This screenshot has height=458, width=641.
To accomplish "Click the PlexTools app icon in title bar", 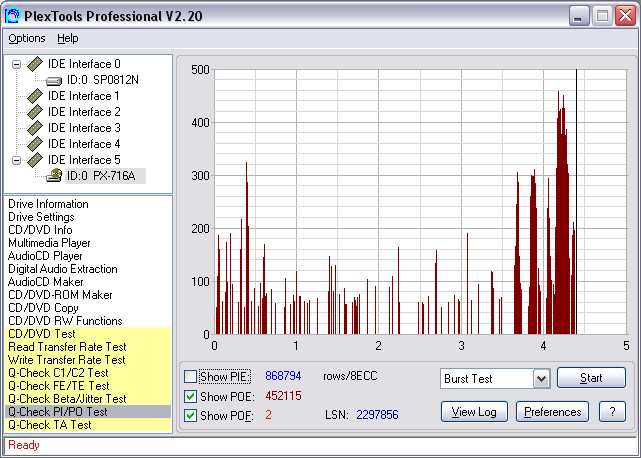I will [12, 16].
